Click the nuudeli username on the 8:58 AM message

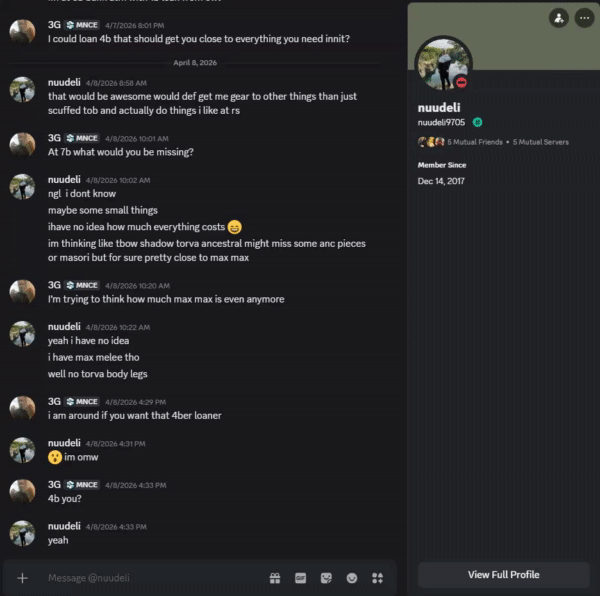tap(64, 83)
